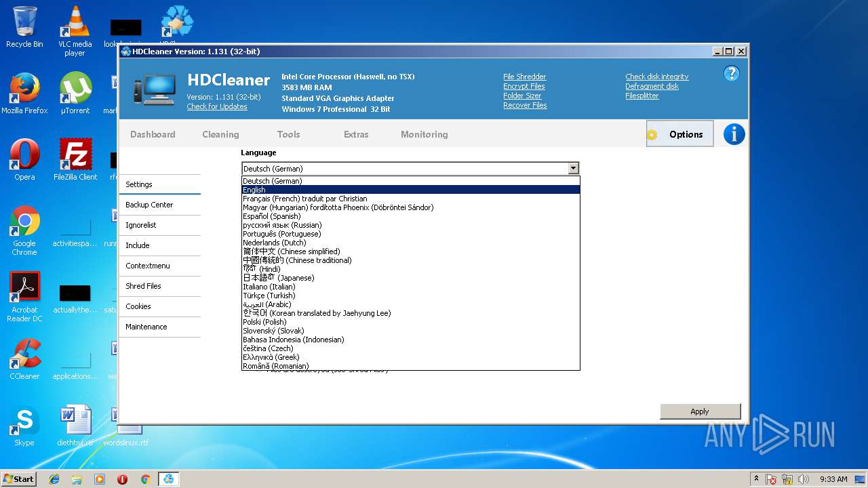Click the Recover Files link
868x488 pixels.
coord(525,105)
